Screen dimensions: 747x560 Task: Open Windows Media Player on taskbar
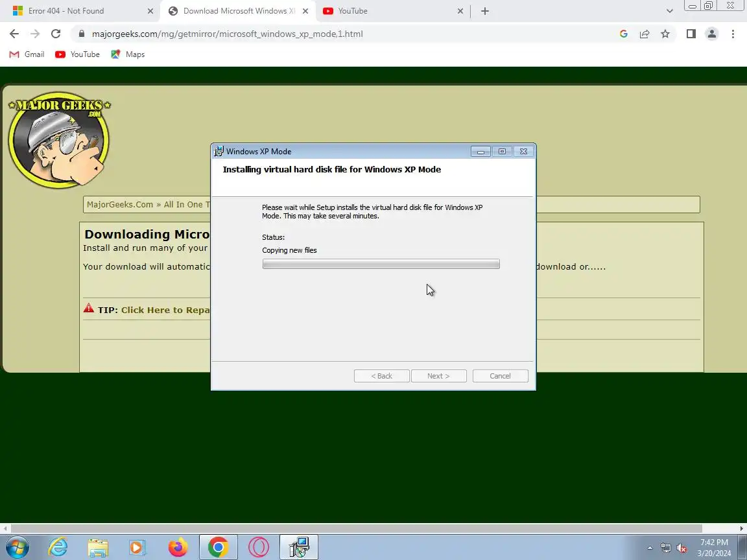click(x=137, y=547)
